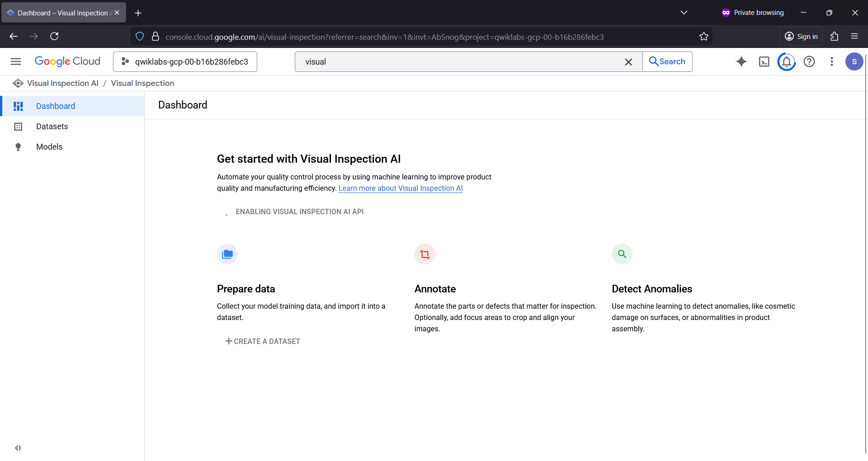Expand the browser tab list chevron
The height and width of the screenshot is (461, 868).
point(684,13)
